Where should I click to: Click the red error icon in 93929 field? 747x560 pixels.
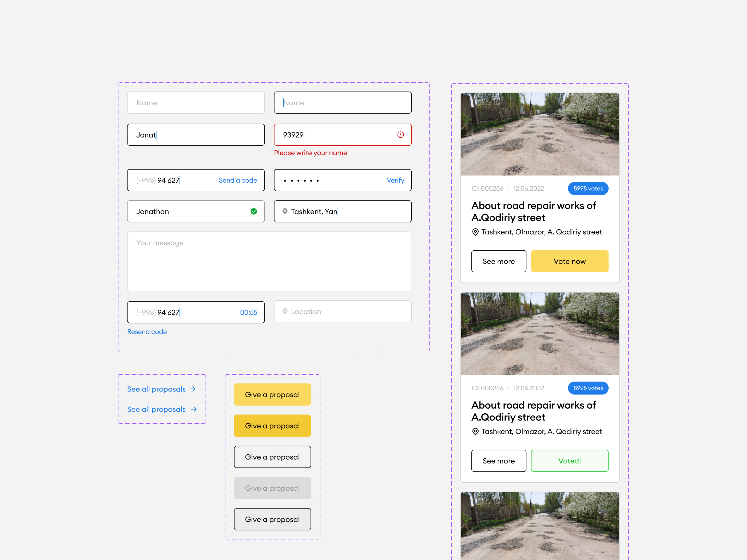[400, 135]
